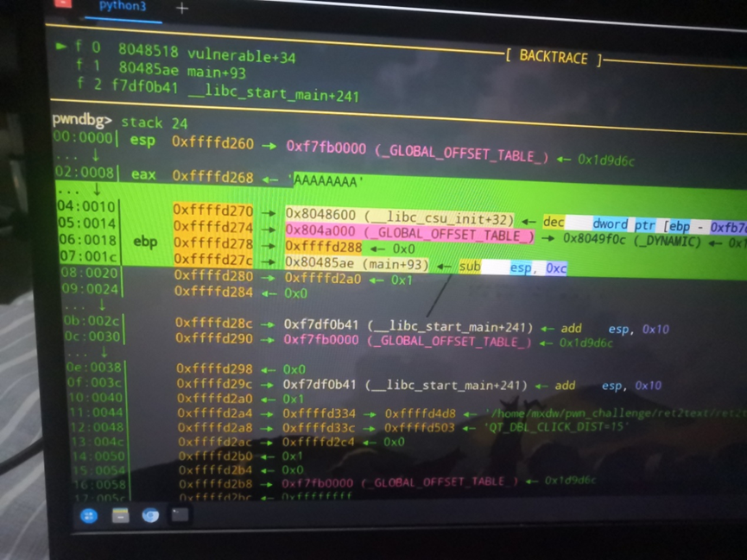Select the vulnerable+34 backtrace frame
This screenshot has width=747, height=560.
click(207, 57)
